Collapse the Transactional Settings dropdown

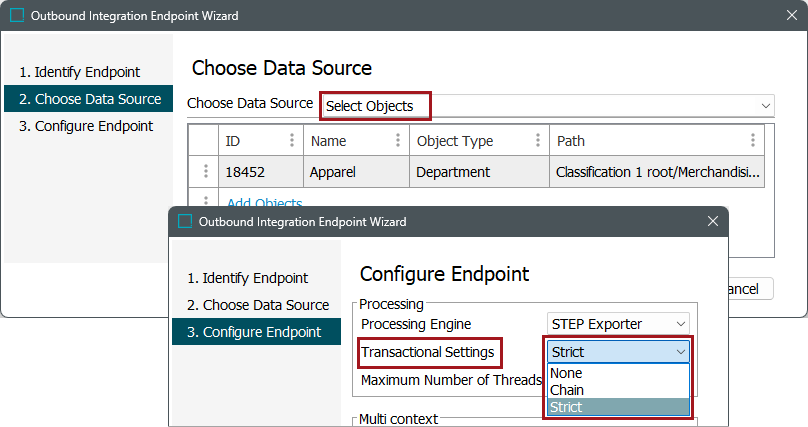tap(681, 352)
